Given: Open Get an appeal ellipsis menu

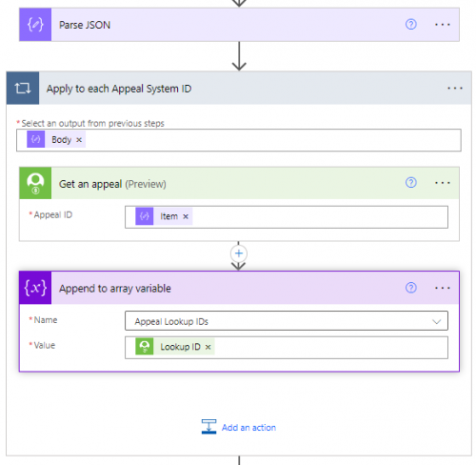Looking at the screenshot, I should (x=443, y=183).
